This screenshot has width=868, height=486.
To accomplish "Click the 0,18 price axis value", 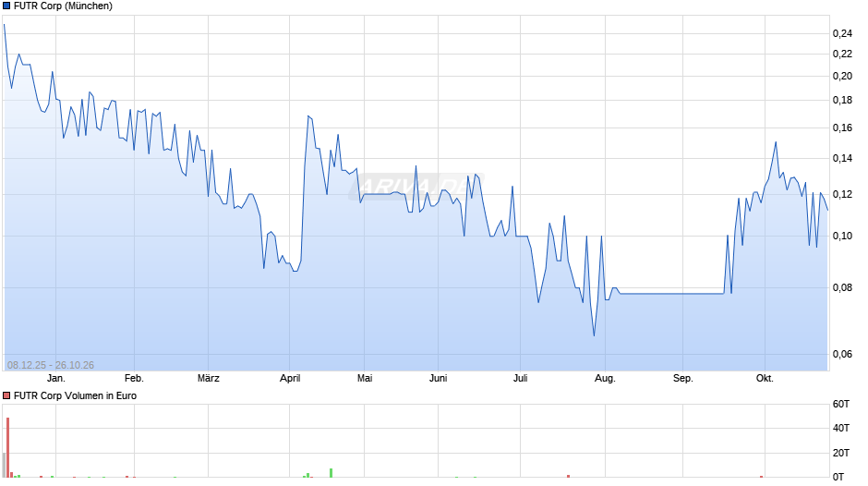I will coord(842,101).
